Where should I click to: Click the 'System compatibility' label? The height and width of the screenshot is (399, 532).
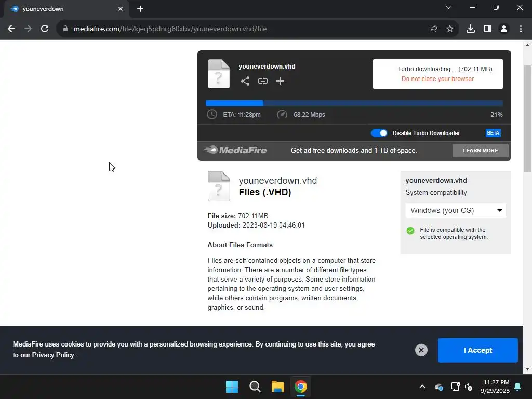click(436, 193)
